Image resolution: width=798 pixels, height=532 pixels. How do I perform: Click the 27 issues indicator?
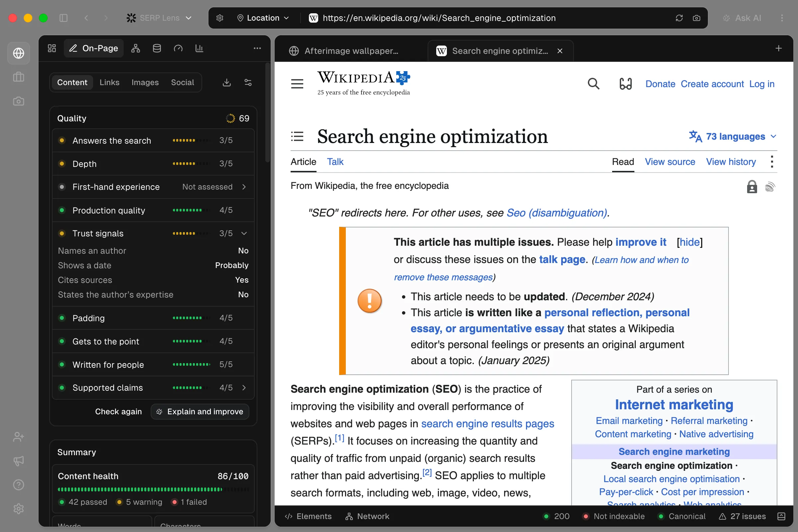pyautogui.click(x=742, y=516)
